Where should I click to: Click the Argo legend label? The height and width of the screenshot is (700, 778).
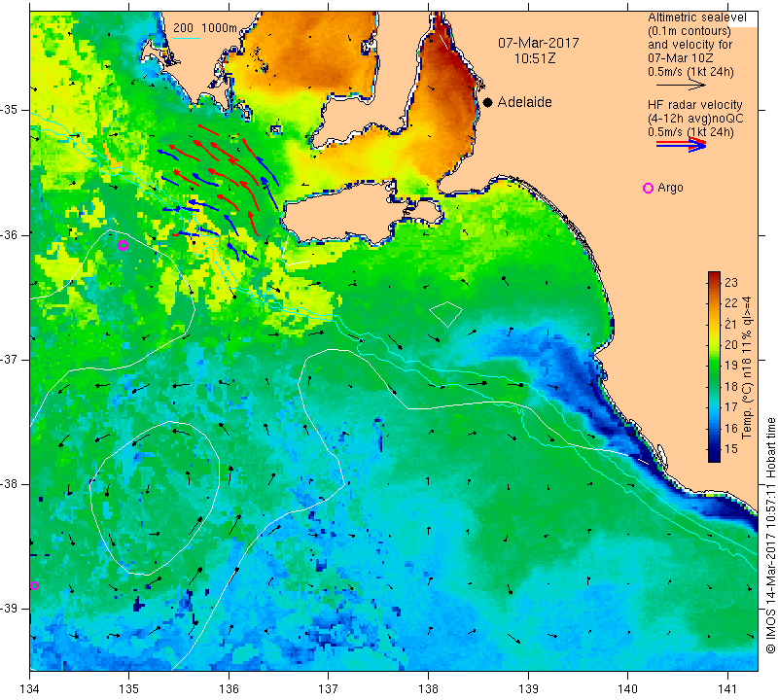click(x=670, y=188)
